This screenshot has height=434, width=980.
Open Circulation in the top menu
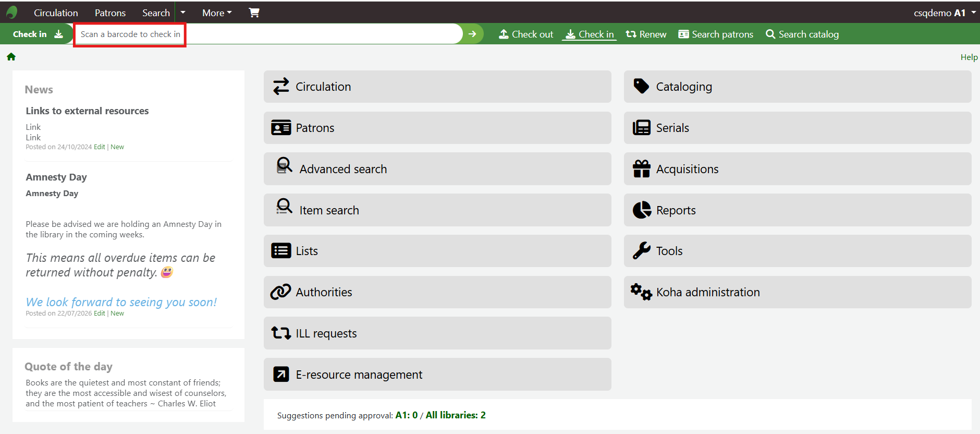pos(56,13)
